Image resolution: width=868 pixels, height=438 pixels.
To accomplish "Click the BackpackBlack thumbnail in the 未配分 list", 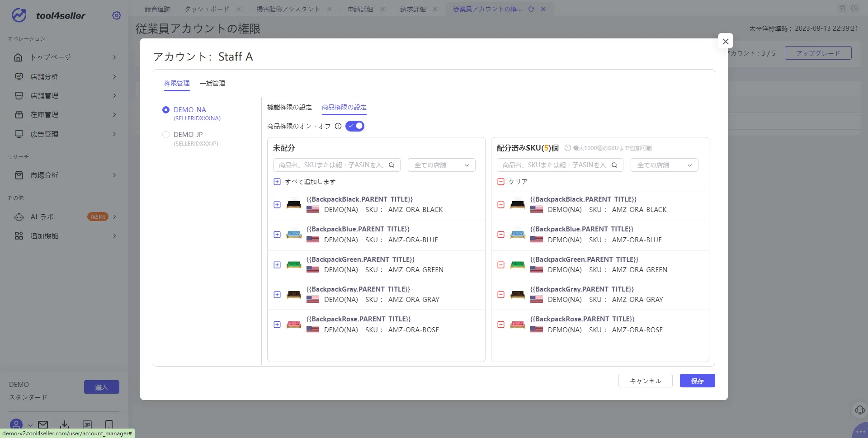I will (294, 205).
